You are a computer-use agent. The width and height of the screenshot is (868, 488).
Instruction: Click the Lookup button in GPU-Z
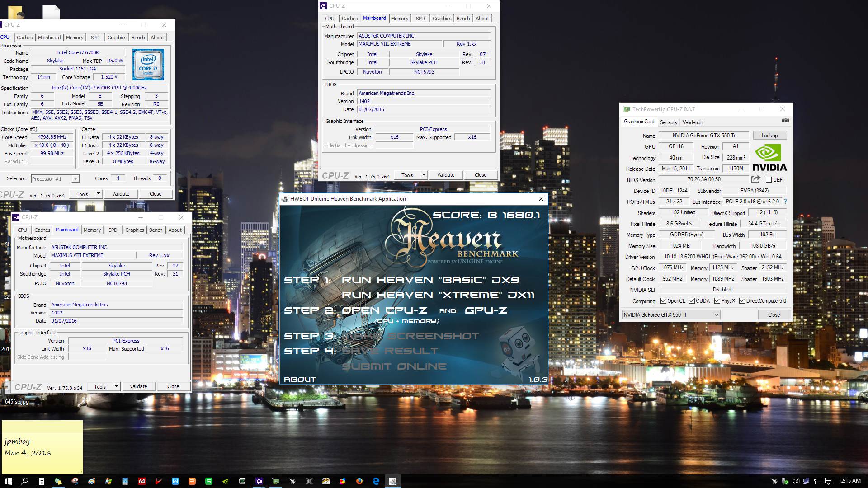(x=769, y=136)
